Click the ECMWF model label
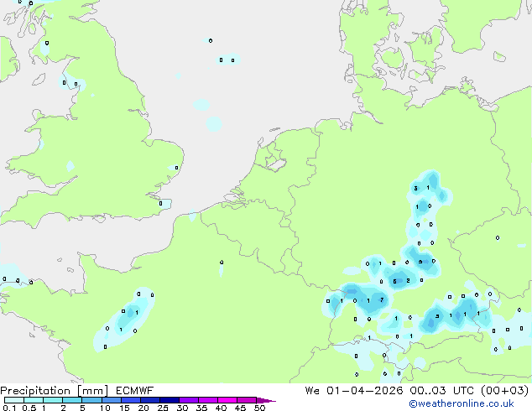This screenshot has width=532, height=411. click(135, 391)
